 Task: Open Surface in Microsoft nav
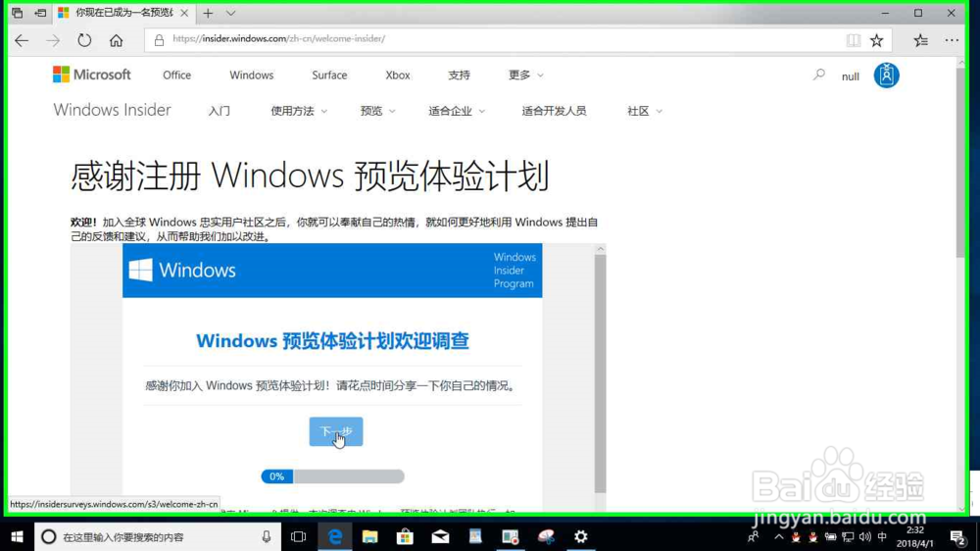tap(329, 75)
